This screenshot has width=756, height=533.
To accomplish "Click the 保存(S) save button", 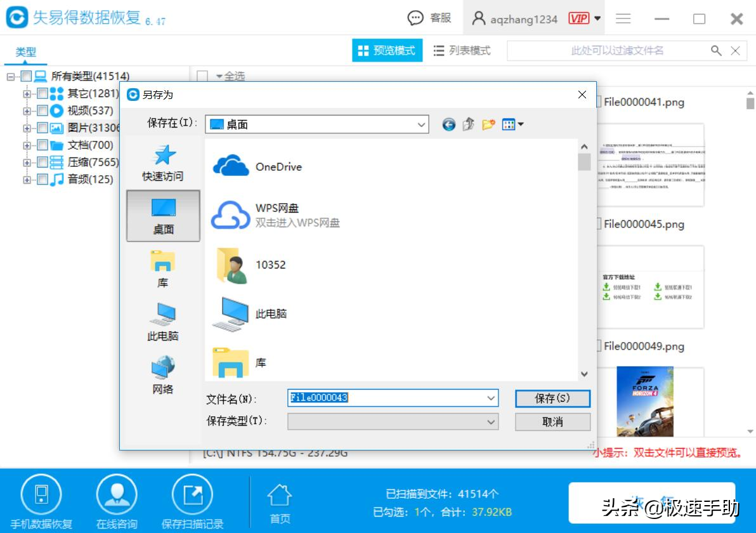I will (552, 398).
